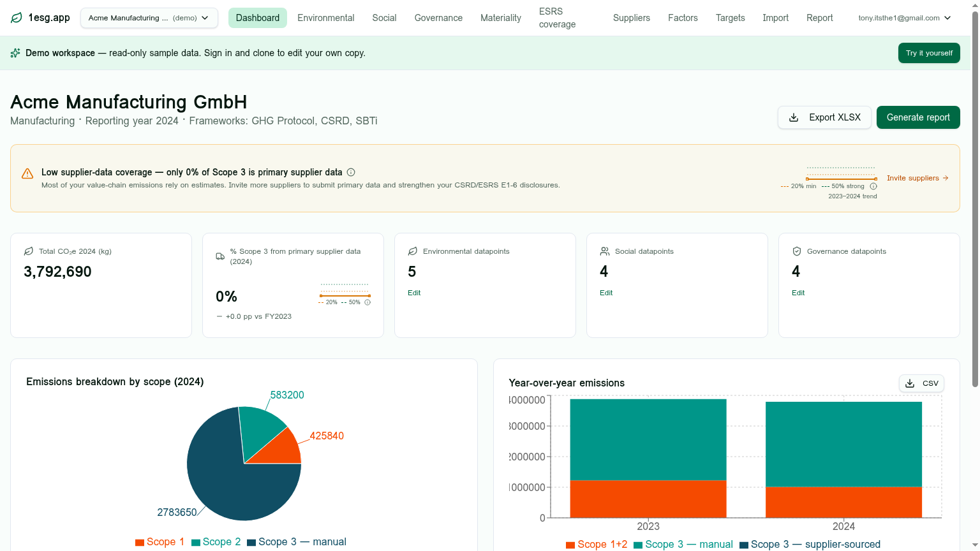Click the 1esg.app leaf logo icon
This screenshot has width=980, height=551.
[17, 18]
